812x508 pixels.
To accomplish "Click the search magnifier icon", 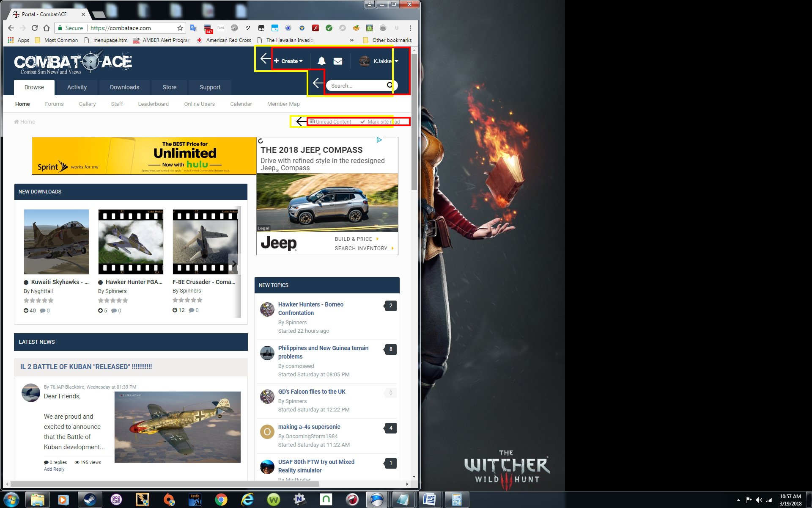I will coord(390,85).
